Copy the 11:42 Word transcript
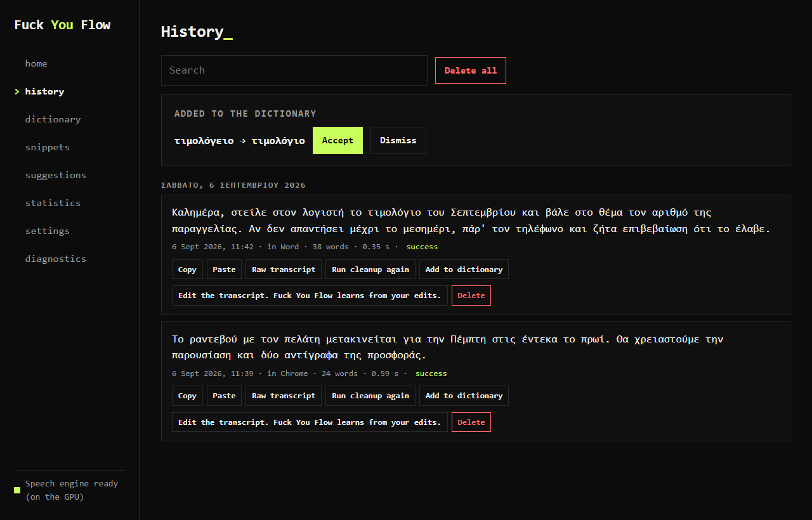 (x=187, y=270)
